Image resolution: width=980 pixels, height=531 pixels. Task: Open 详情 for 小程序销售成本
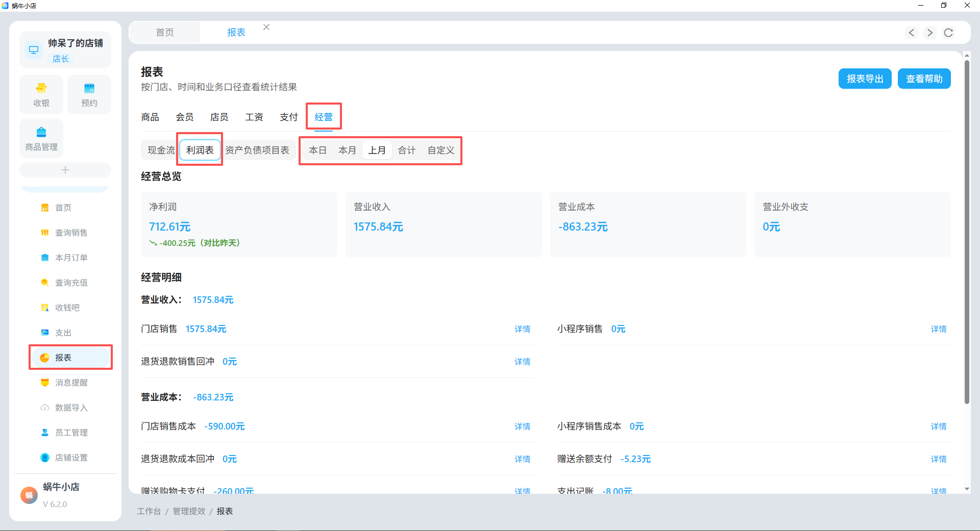tap(939, 426)
